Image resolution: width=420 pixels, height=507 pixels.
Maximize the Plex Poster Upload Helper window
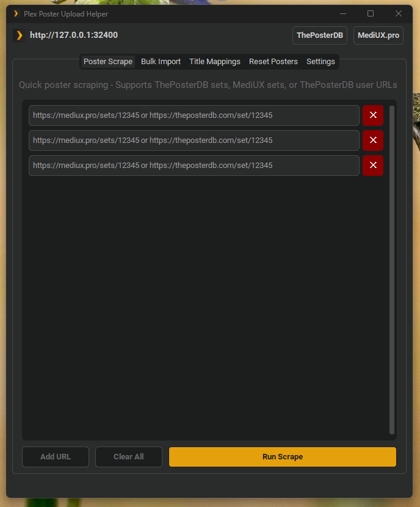(x=370, y=13)
